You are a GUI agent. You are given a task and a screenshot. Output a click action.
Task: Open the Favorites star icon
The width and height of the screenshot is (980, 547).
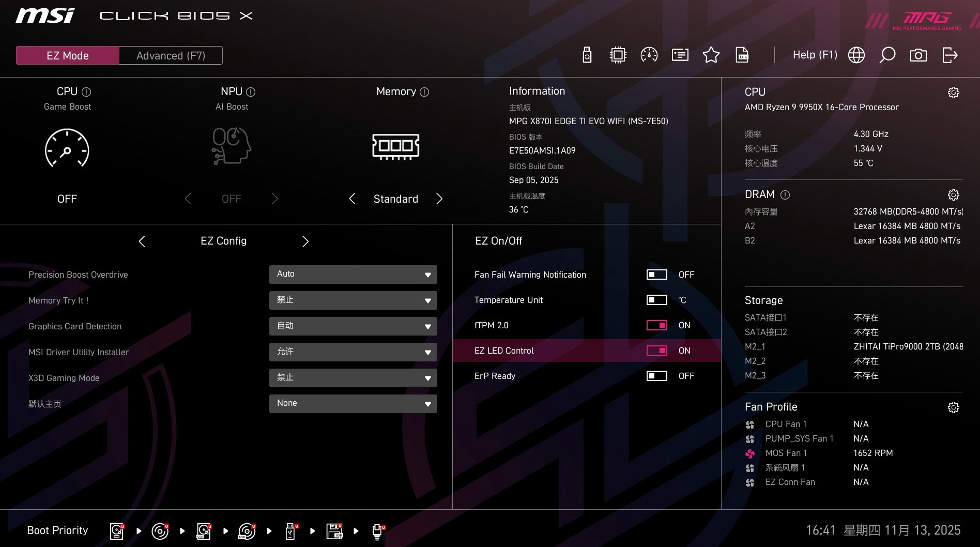[x=711, y=55]
